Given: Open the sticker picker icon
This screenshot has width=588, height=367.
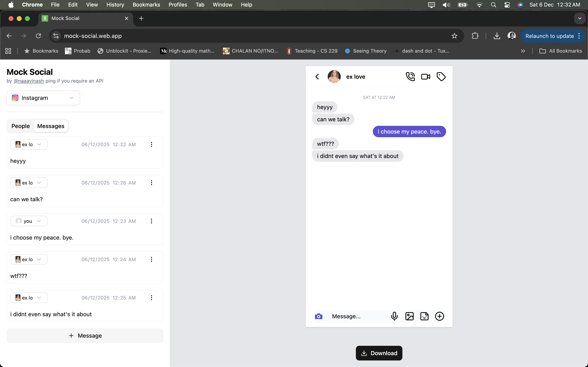Looking at the screenshot, I should (x=424, y=316).
